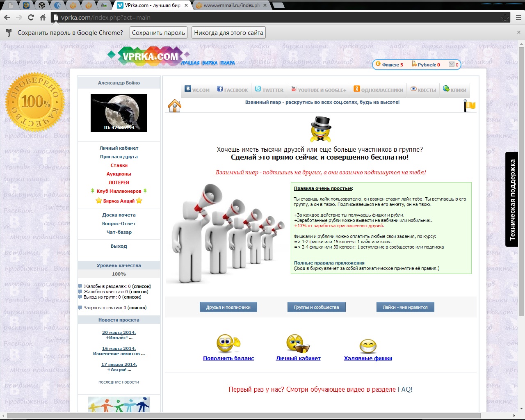Open список for Жалобы в квестах

pyautogui.click(x=139, y=292)
